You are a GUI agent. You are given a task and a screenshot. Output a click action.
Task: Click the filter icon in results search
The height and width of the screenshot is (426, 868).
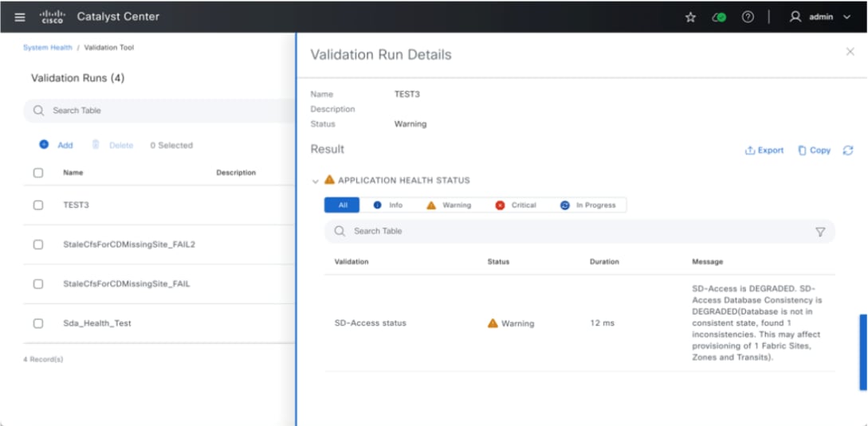(819, 232)
